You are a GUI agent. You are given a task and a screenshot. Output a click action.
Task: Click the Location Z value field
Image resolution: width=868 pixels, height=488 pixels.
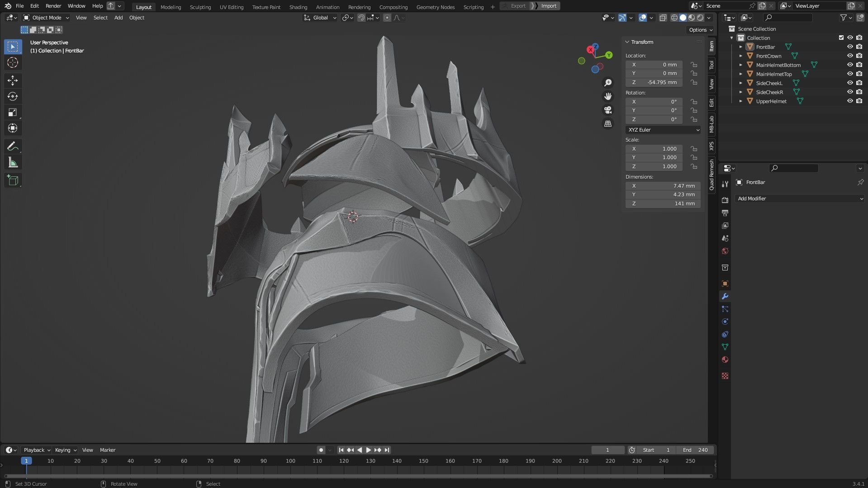click(654, 82)
